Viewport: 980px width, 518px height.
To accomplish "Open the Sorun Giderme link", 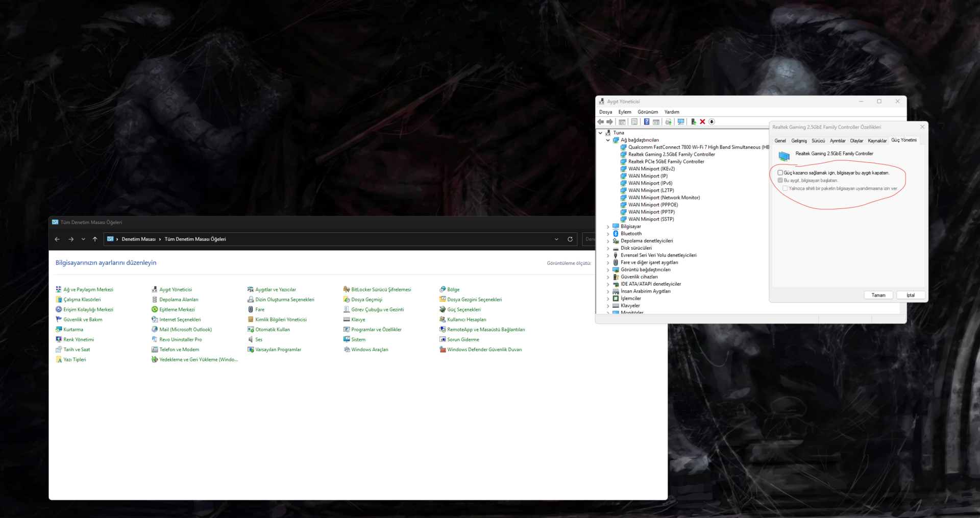I will tap(463, 340).
